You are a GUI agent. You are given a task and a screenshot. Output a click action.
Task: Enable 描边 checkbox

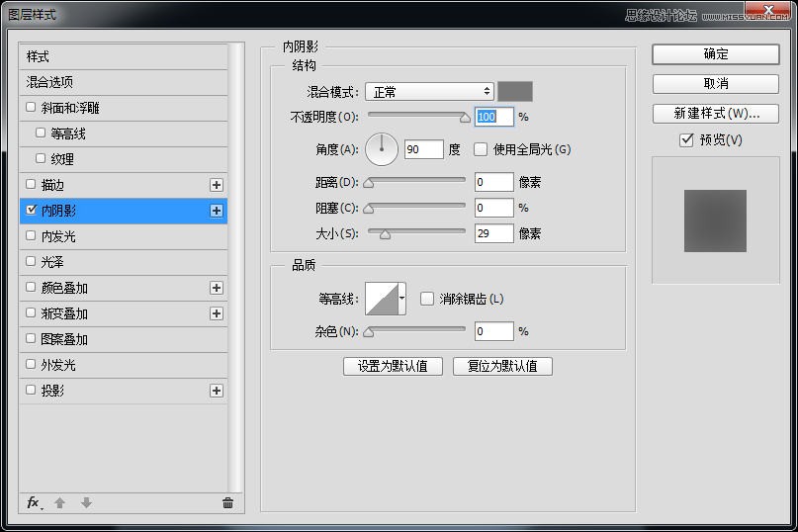point(31,184)
